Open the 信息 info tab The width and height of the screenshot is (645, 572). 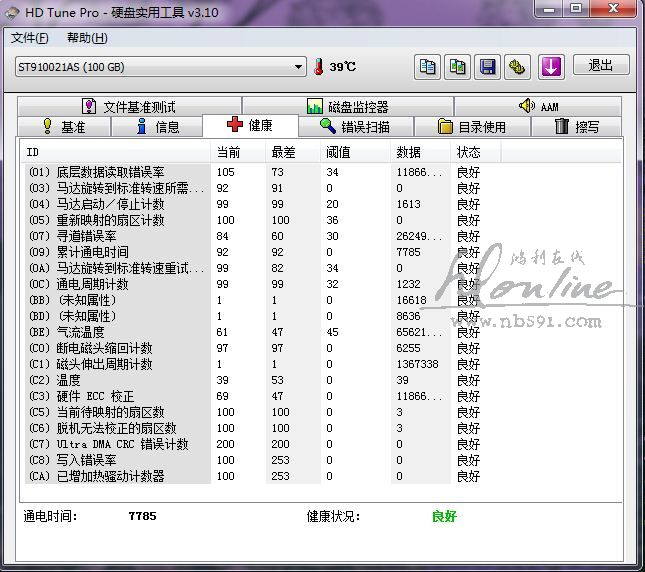point(157,127)
